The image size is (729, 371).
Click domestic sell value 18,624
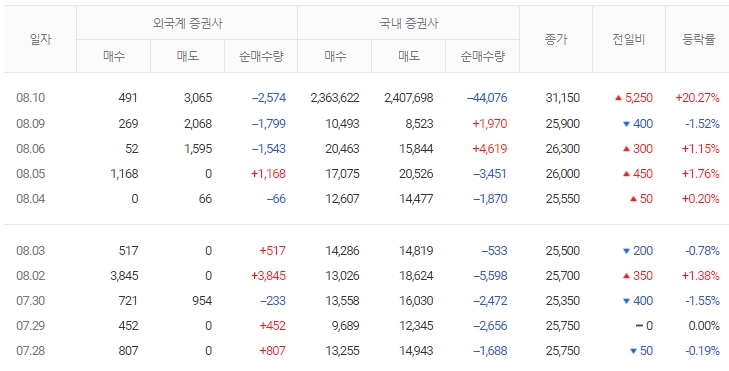416,276
